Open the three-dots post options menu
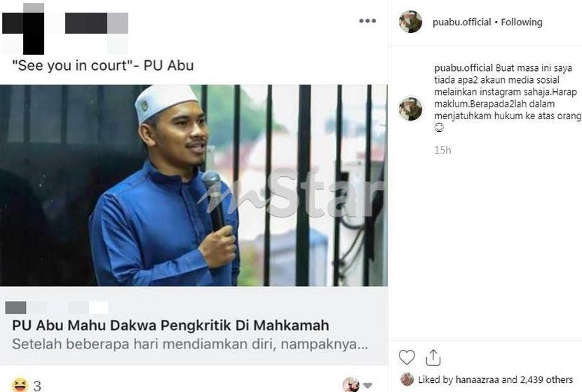This screenshot has height=392, width=582. [367, 21]
